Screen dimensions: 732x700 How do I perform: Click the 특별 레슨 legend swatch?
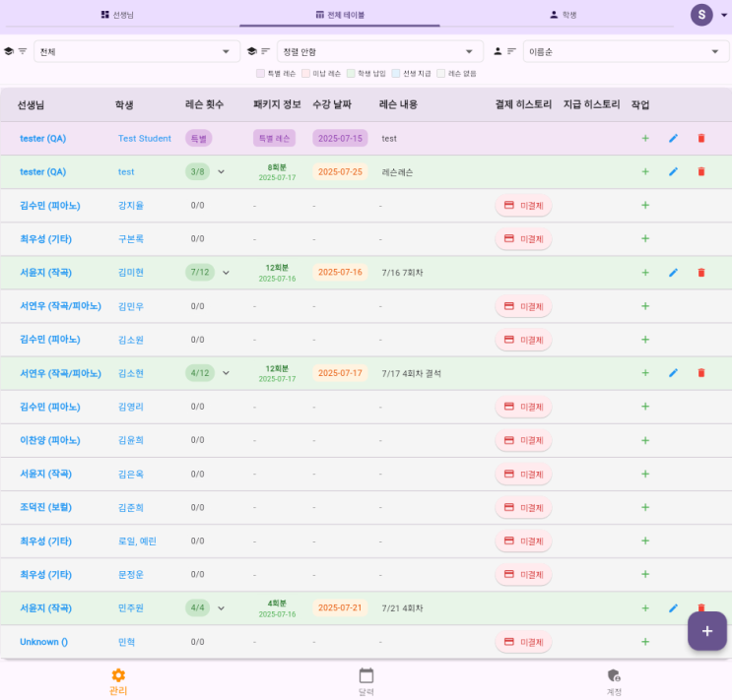click(260, 73)
